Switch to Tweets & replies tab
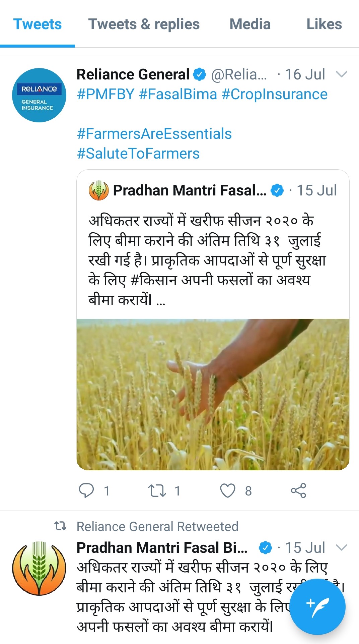Image resolution: width=359 pixels, height=644 pixels. (x=144, y=24)
